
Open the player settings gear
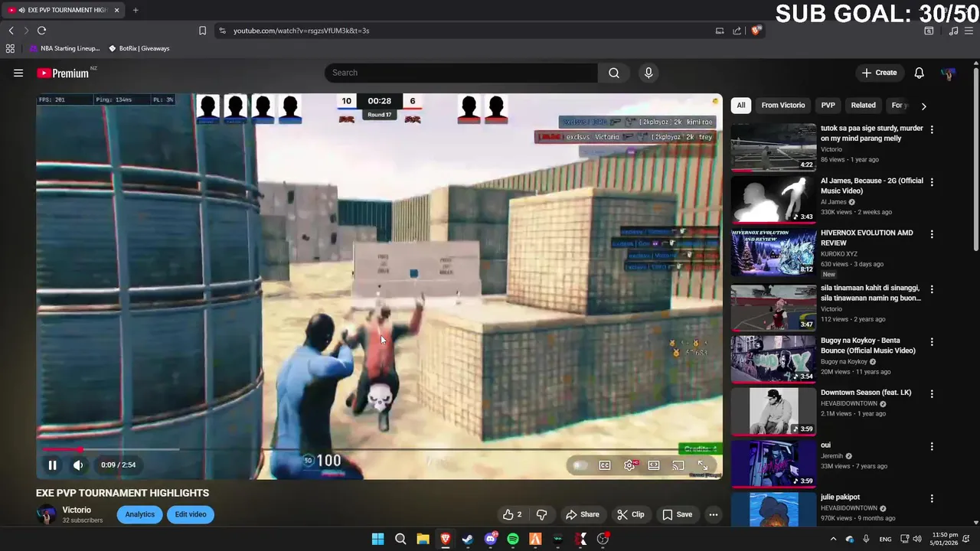[629, 465]
